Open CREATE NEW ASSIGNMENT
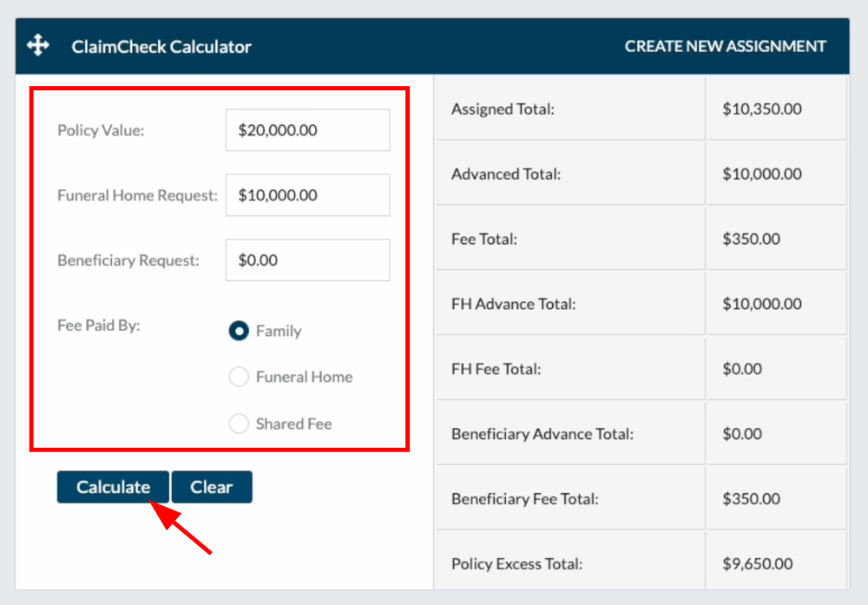 point(726,46)
